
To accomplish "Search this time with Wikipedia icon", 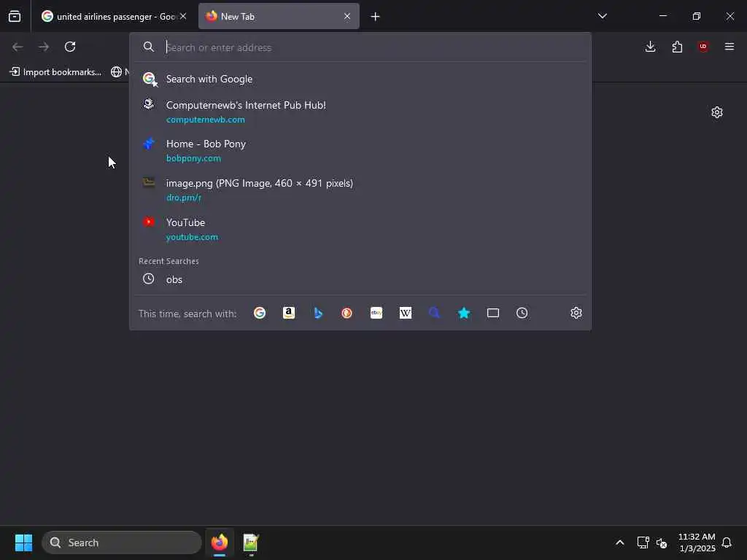I will (x=406, y=313).
